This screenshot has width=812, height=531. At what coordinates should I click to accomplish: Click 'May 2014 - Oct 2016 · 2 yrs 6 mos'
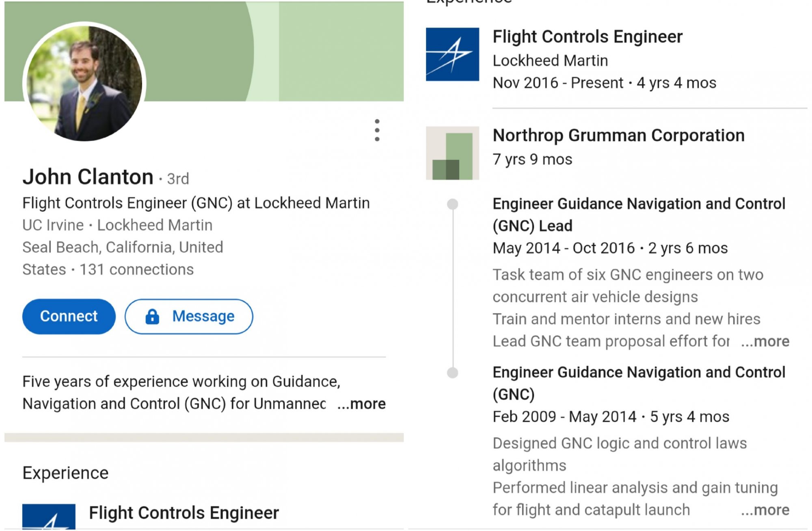[610, 248]
